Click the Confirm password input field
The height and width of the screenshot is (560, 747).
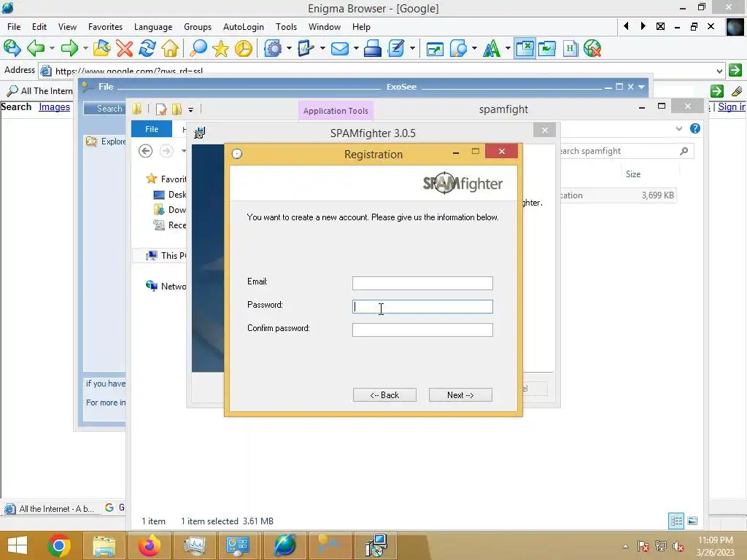click(x=422, y=330)
